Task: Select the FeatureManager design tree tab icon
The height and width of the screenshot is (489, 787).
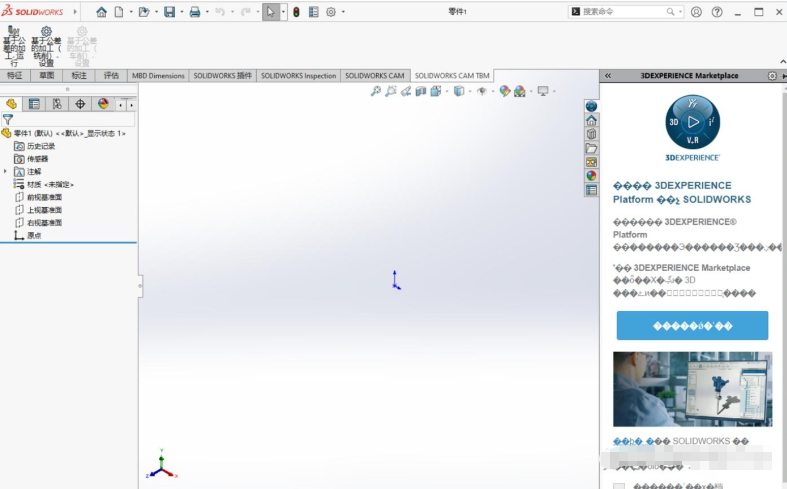Action: click(x=12, y=104)
